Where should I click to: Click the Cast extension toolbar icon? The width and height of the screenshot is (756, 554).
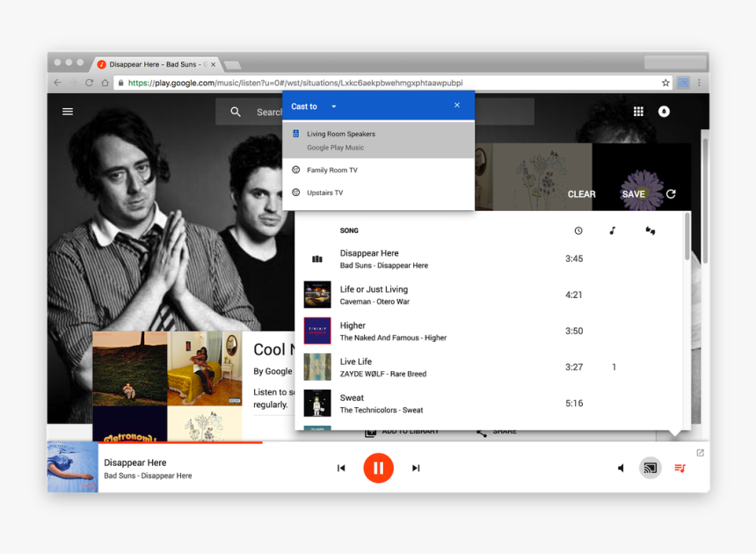(683, 83)
